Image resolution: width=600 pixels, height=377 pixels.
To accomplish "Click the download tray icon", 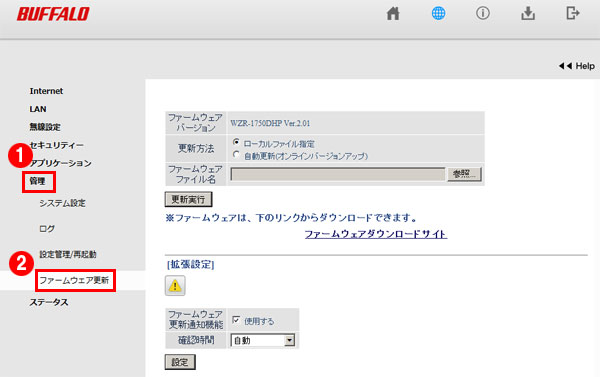I will tap(528, 13).
